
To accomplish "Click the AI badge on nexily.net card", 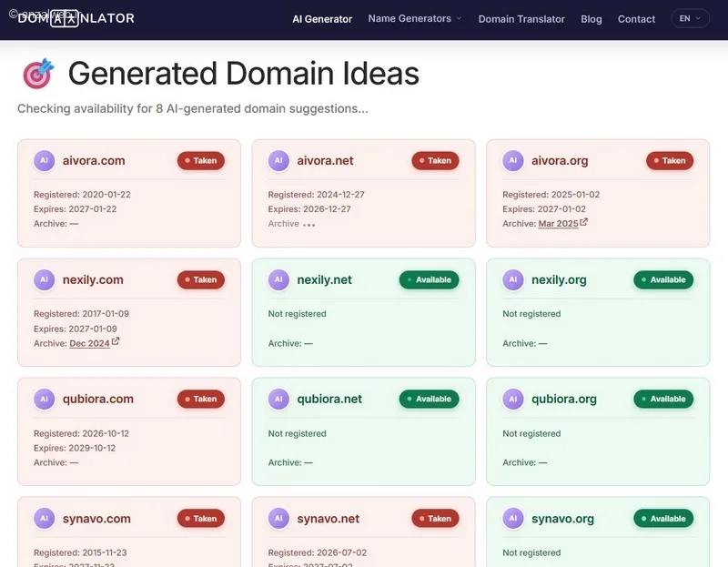I will click(x=278, y=279).
